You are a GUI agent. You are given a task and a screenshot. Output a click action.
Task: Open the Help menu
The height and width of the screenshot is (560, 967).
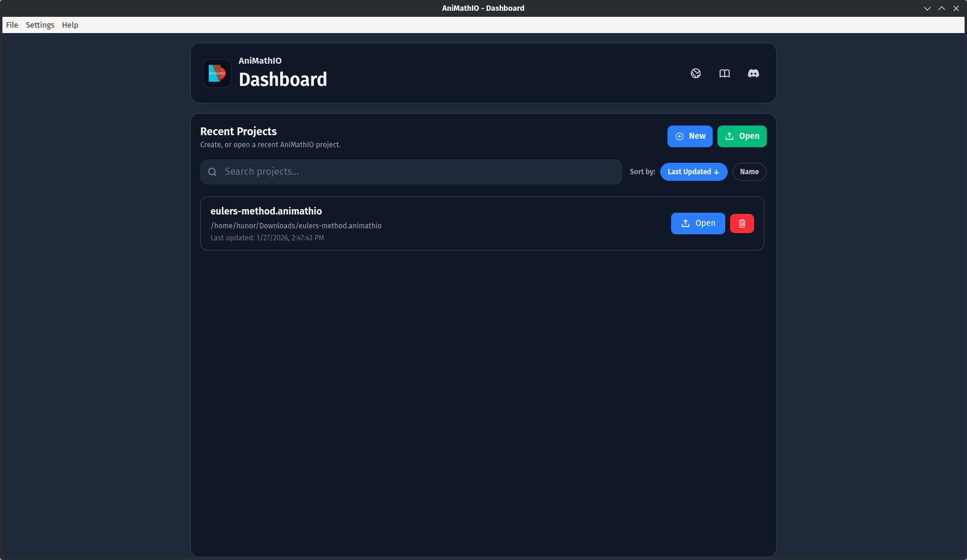pos(70,25)
